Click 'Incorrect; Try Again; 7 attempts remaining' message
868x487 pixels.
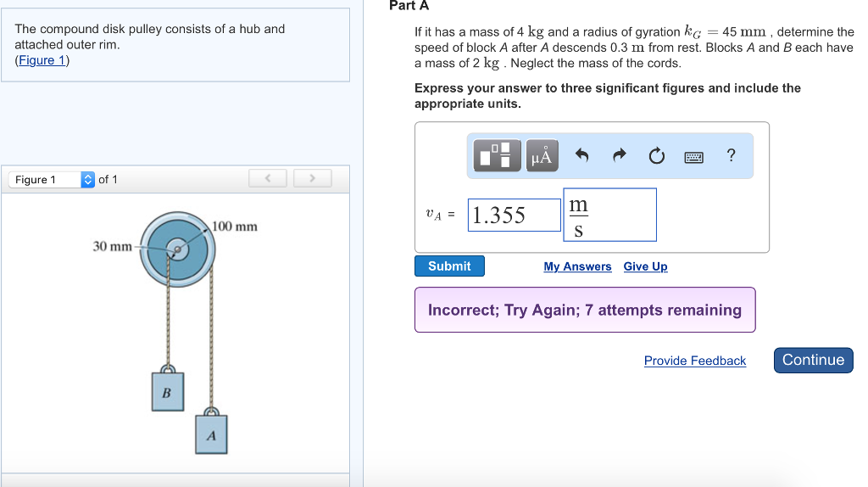coord(585,310)
